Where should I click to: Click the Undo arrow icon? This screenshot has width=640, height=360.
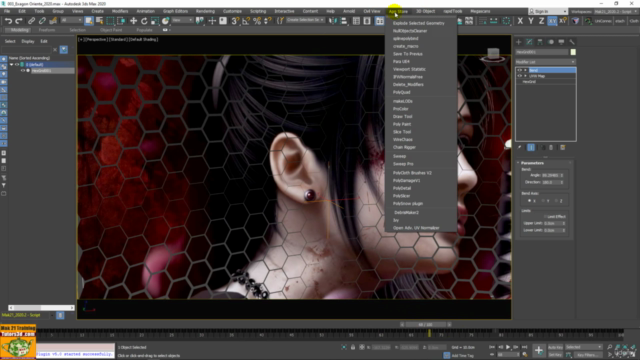(x=8, y=21)
